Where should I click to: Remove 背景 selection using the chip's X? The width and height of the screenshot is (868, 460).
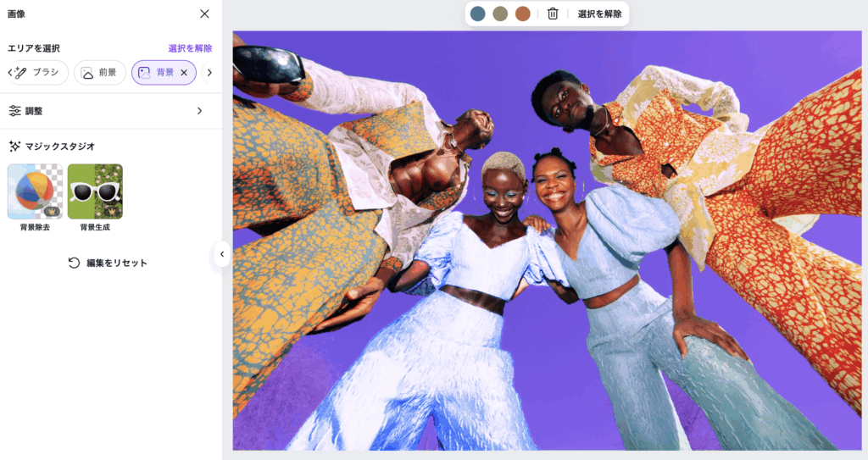coord(184,73)
